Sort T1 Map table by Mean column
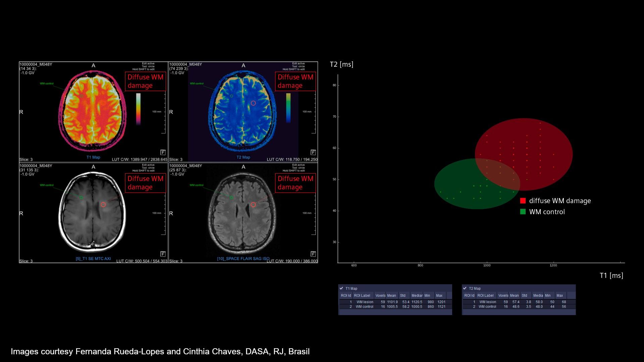This screenshot has height=362, width=644. pyautogui.click(x=391, y=296)
